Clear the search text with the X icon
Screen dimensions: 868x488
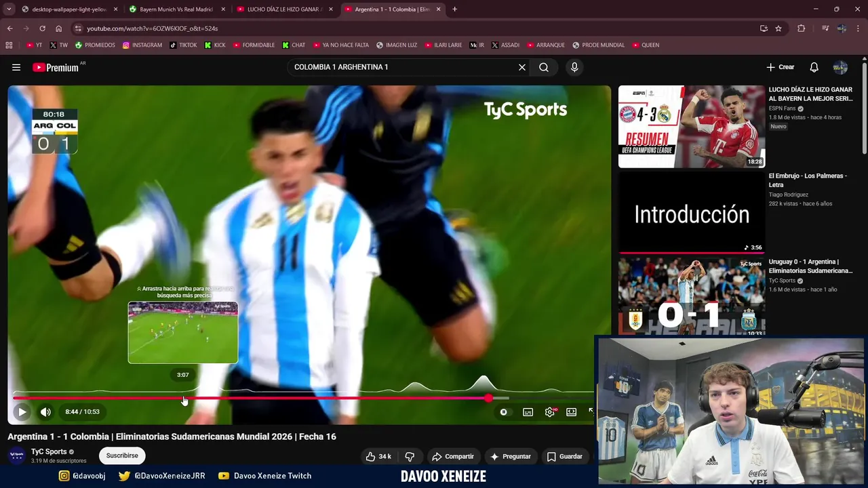tap(522, 67)
